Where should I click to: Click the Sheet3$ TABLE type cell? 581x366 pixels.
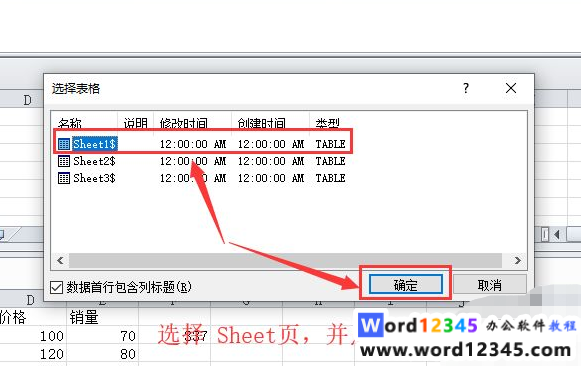pyautogui.click(x=331, y=178)
